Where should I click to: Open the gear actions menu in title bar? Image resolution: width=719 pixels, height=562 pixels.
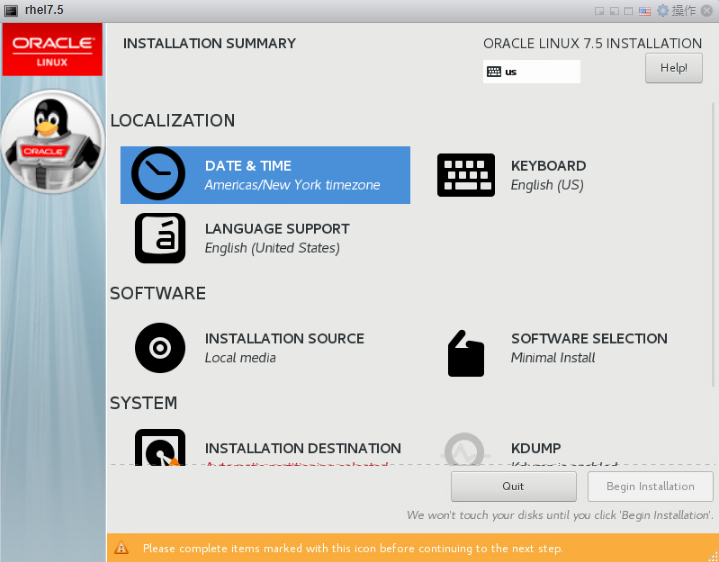point(663,11)
